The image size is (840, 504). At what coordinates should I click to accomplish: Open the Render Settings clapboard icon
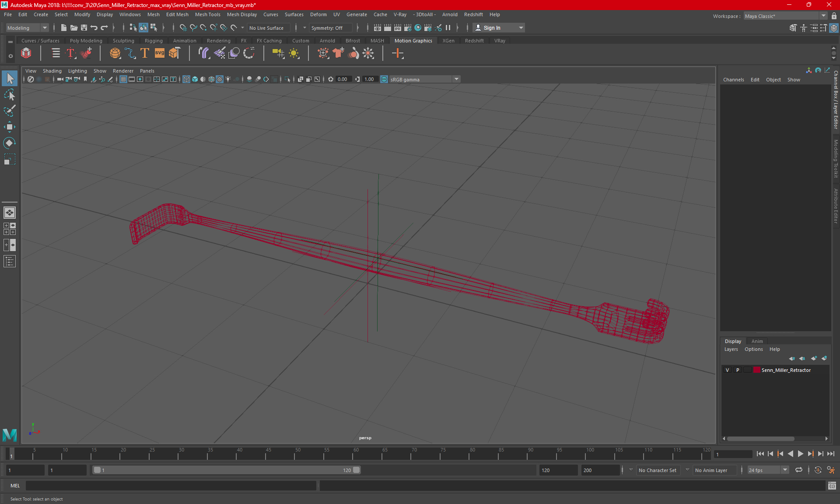point(408,28)
